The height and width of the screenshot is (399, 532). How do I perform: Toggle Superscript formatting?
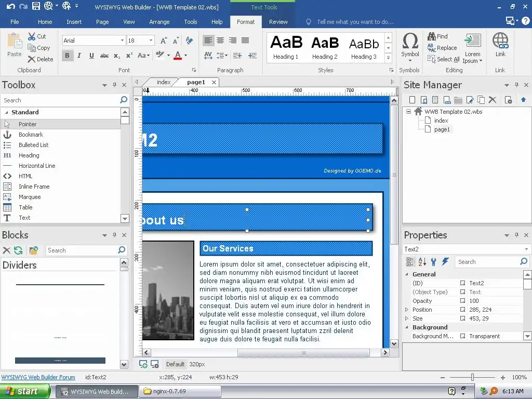129,55
